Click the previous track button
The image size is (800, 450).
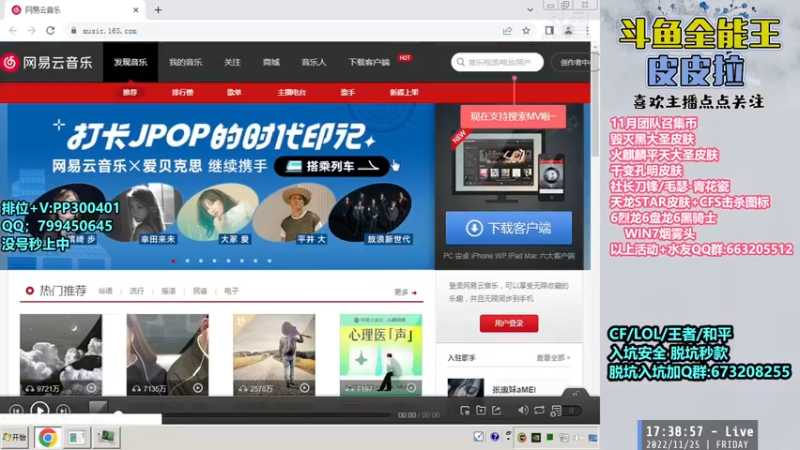click(x=16, y=410)
